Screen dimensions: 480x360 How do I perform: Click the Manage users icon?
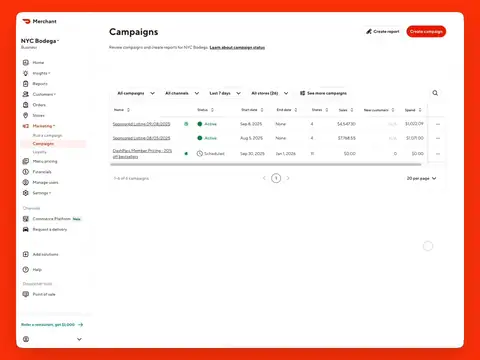26,182
